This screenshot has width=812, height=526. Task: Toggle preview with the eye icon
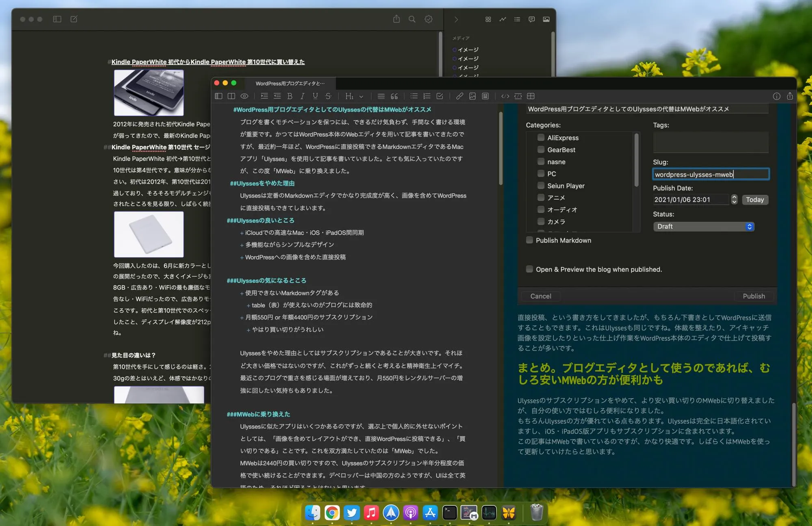coord(244,96)
